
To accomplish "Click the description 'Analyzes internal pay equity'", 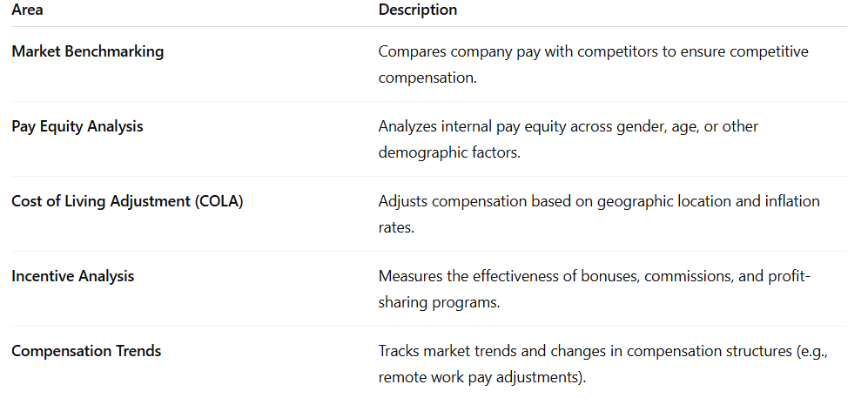I will [x=471, y=126].
